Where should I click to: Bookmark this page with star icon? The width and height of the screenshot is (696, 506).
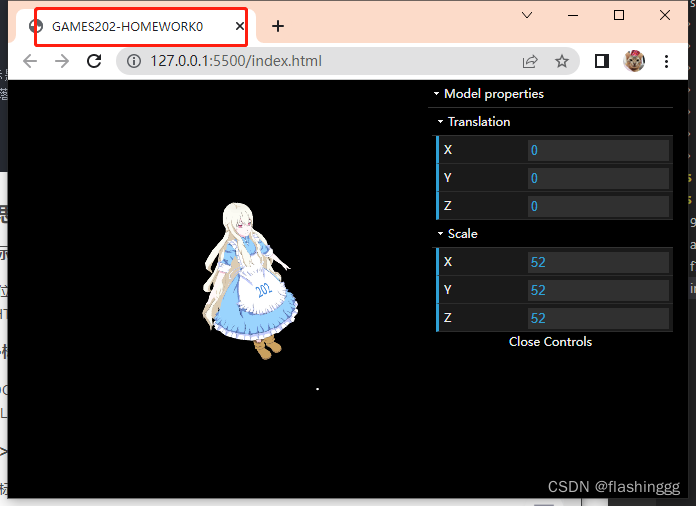pyautogui.click(x=562, y=61)
